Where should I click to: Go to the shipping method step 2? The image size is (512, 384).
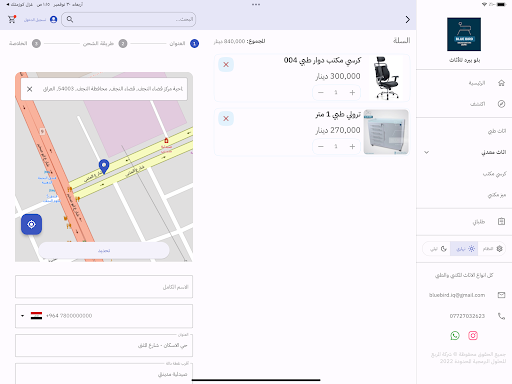tap(123, 44)
